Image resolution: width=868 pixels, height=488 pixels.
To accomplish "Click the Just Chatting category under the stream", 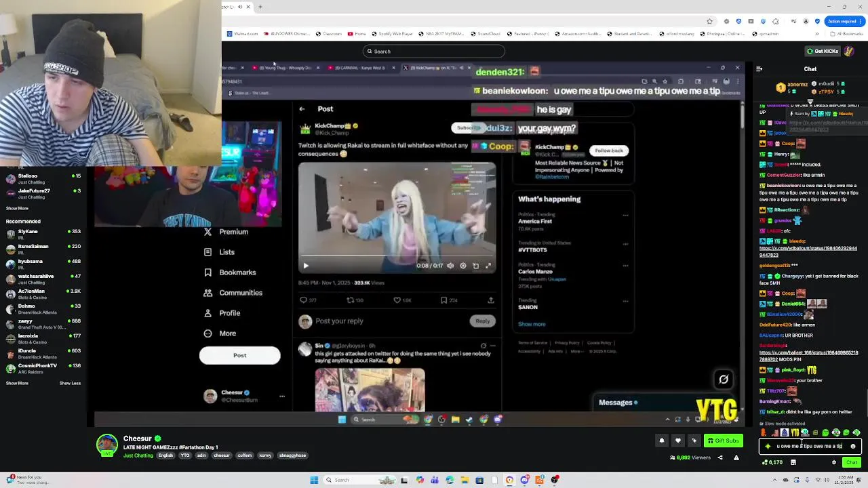I will coord(138,455).
